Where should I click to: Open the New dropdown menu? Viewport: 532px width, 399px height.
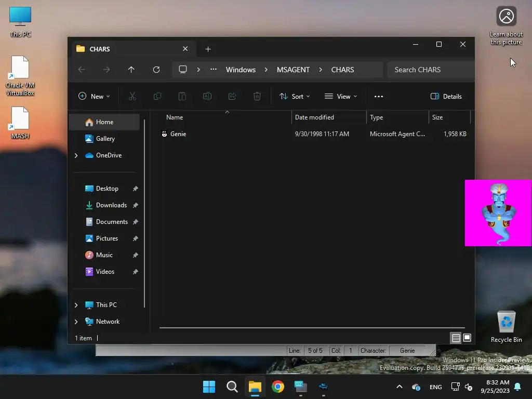[94, 96]
